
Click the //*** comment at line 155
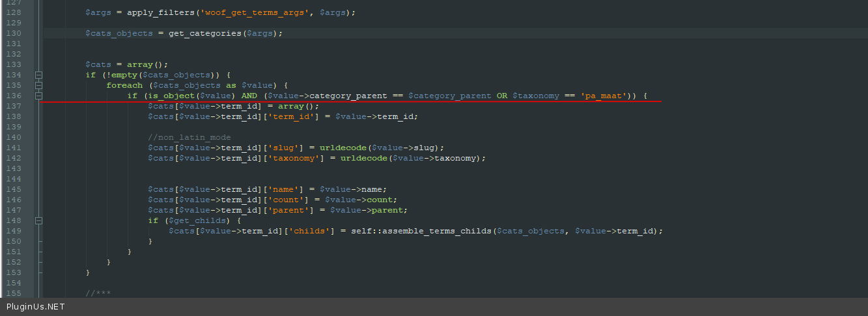tap(98, 293)
